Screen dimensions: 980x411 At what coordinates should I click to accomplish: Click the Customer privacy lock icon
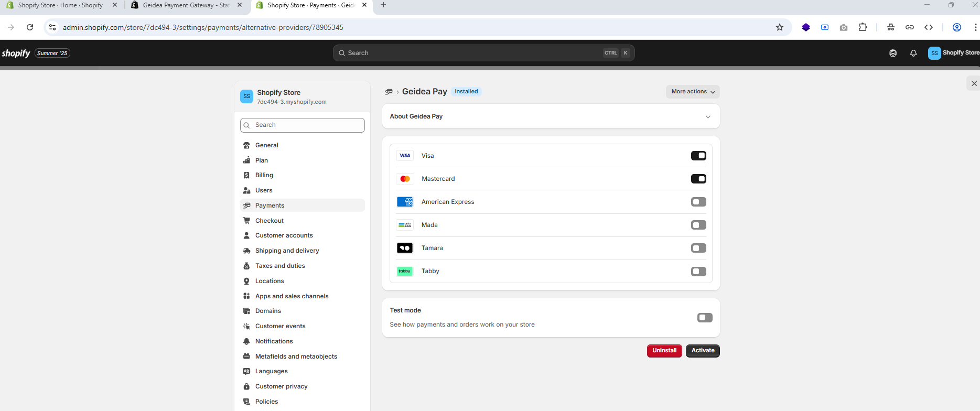pyautogui.click(x=246, y=386)
